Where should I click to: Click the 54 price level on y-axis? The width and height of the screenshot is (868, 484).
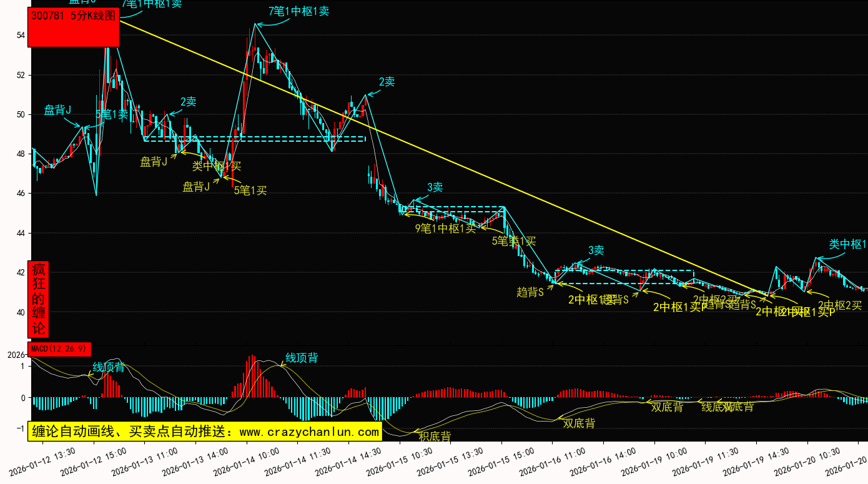21,36
